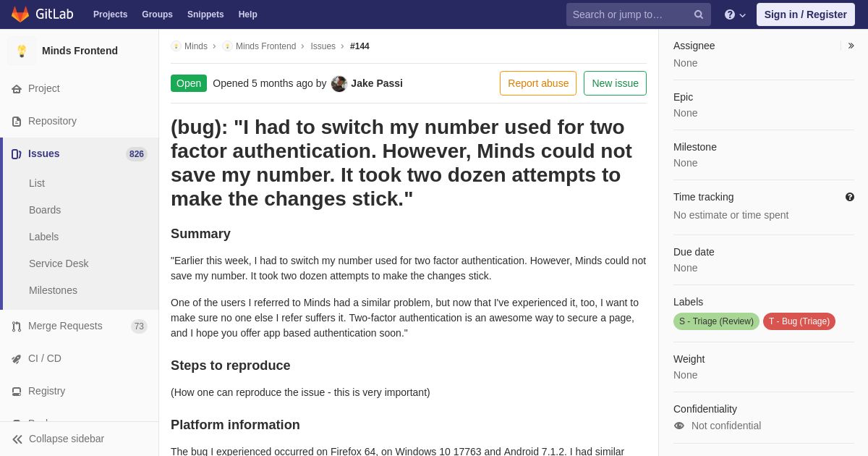Viewport: 868px width, 456px height.
Task: Click the Collapse sidebar chevrons icon
Action: (17, 439)
